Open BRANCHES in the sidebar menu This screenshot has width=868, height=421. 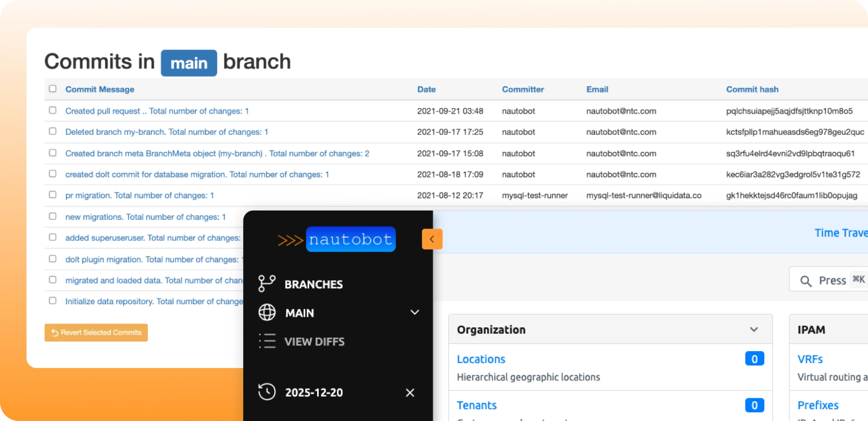(313, 284)
